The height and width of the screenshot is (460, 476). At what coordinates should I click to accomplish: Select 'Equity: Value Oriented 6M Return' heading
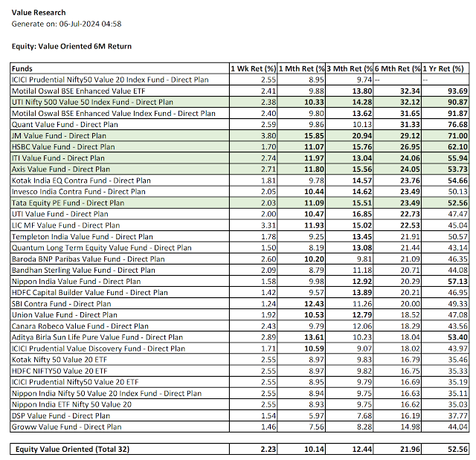71,46
